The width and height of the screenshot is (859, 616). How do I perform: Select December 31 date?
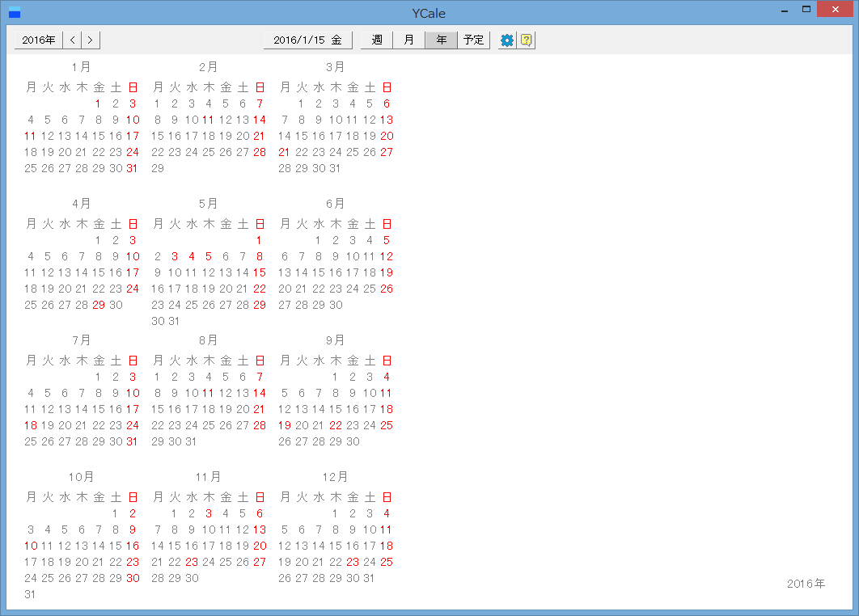click(369, 578)
